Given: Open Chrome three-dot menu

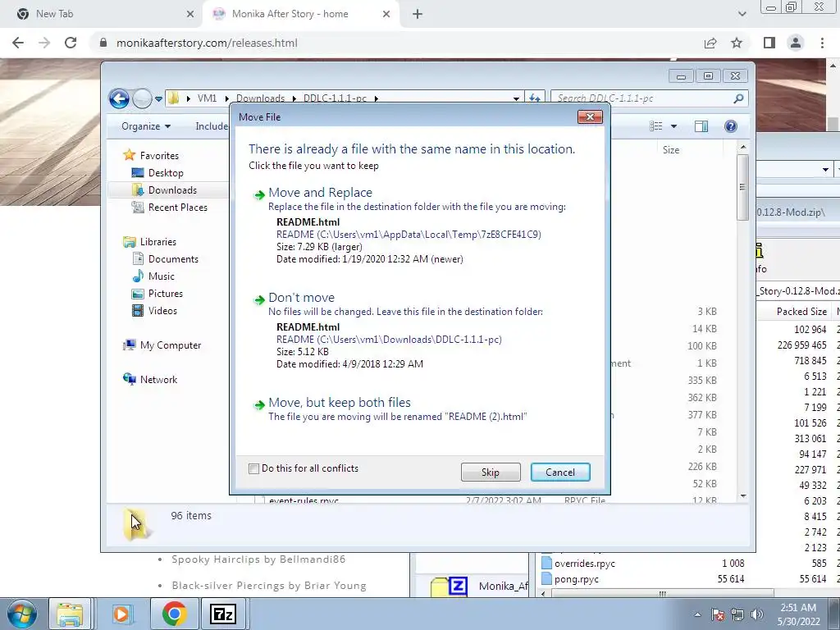Looking at the screenshot, I should pos(822,43).
